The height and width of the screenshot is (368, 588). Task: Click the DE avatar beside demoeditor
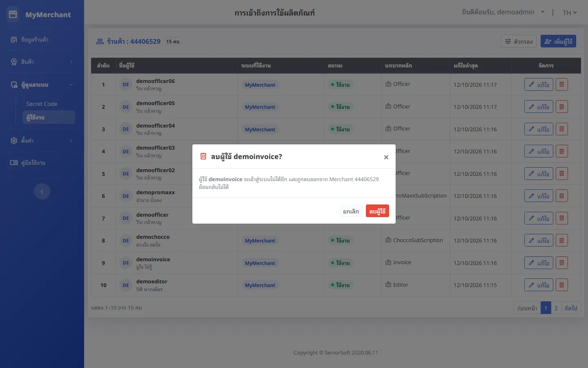click(126, 285)
